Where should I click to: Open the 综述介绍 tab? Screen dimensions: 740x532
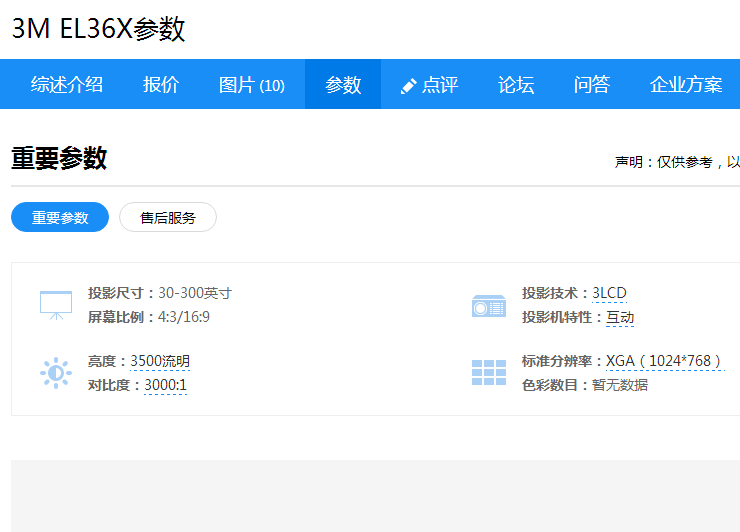pos(67,84)
